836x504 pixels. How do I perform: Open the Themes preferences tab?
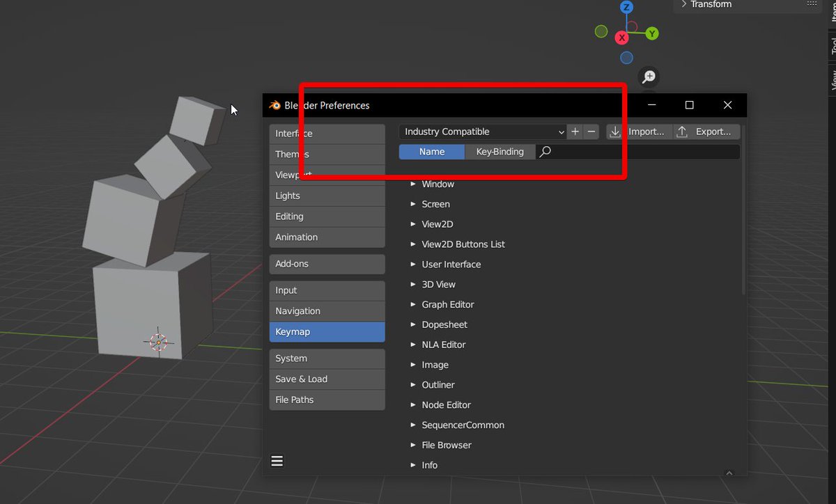[x=327, y=155]
